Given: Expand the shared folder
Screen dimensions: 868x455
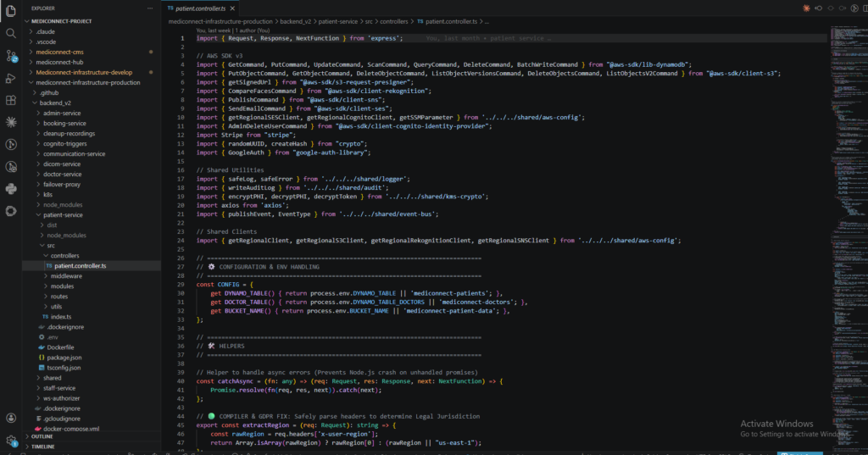Looking at the screenshot, I should point(92,378).
